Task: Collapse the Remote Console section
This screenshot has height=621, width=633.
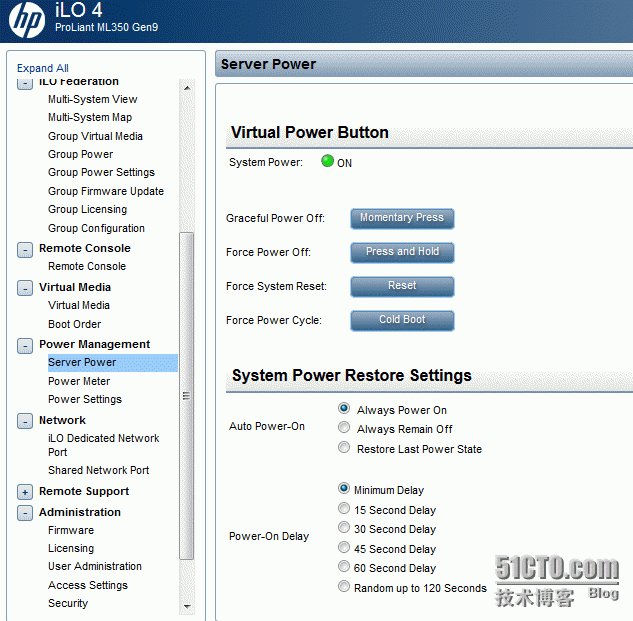Action: (25, 250)
